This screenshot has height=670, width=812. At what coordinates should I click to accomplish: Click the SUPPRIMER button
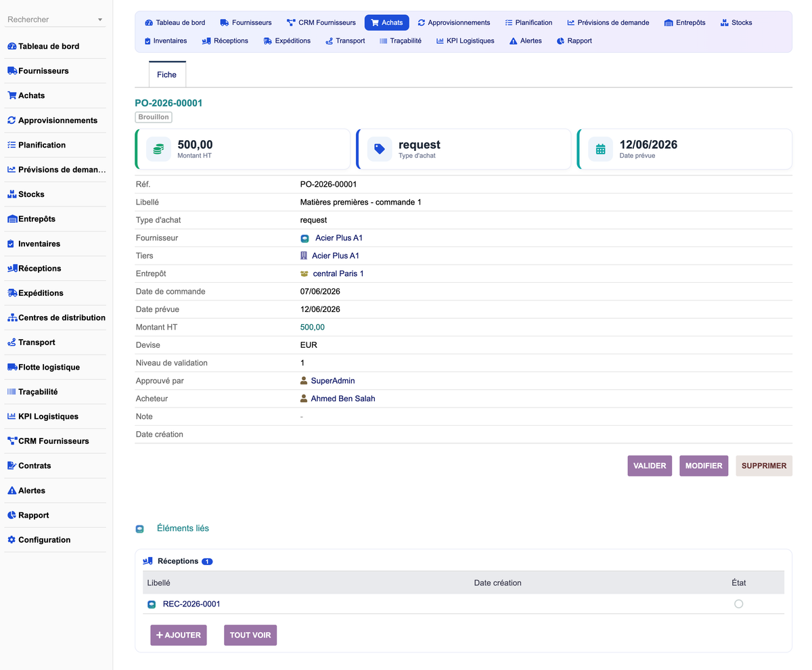(764, 466)
